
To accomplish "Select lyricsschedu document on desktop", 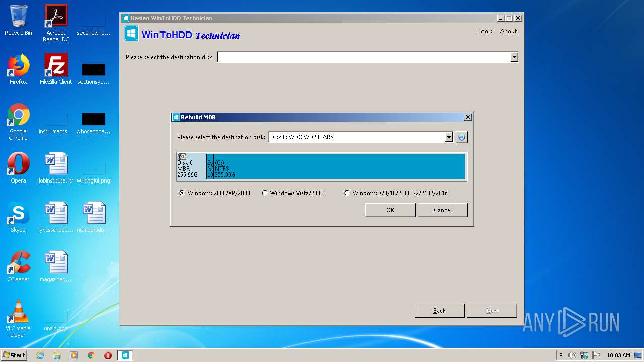I will pyautogui.click(x=56, y=217).
